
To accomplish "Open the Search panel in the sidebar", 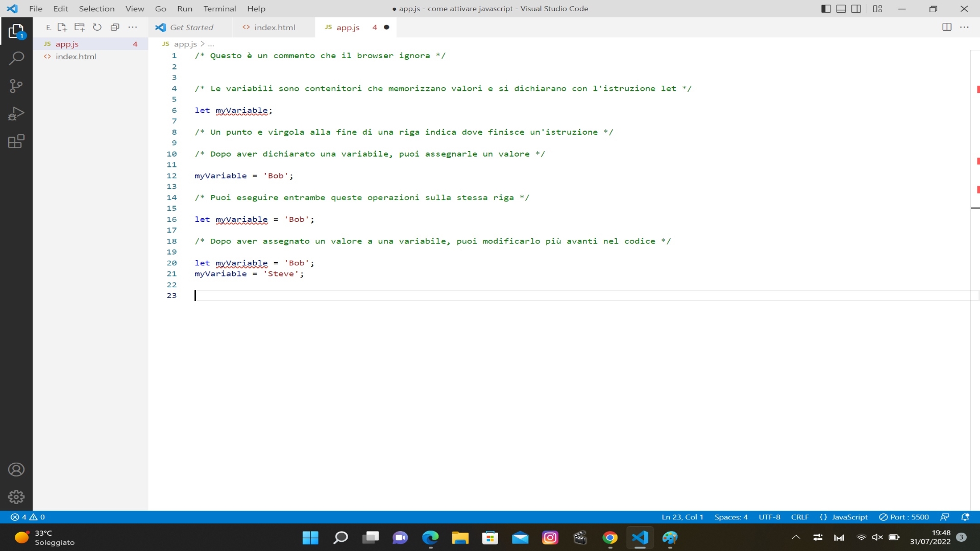I will point(17,58).
